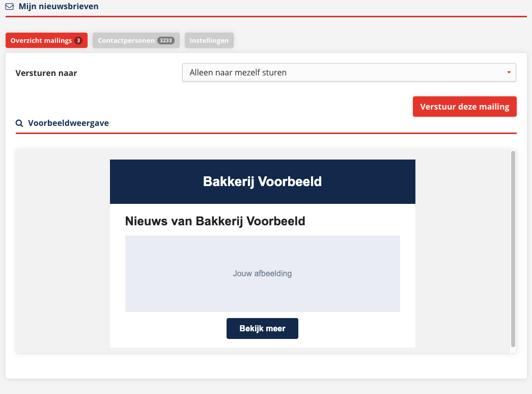Open the Versturen naar dropdown
The width and height of the screenshot is (532, 394).
[x=349, y=72]
